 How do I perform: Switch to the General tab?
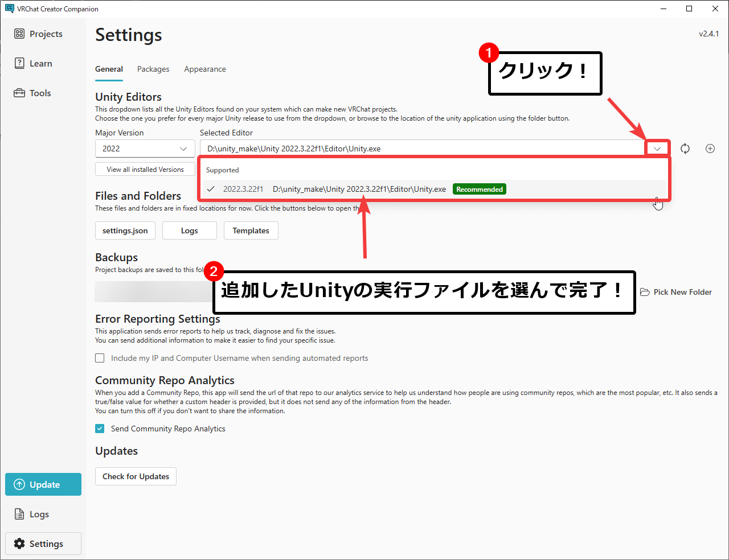coord(109,69)
